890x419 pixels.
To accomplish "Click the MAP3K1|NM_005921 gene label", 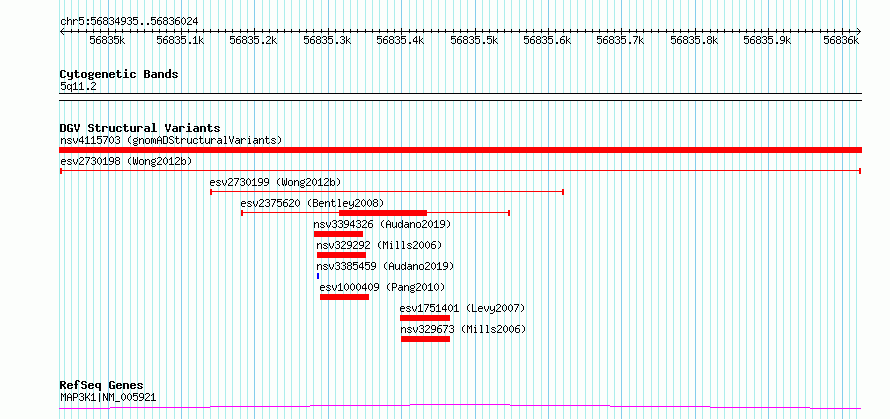I will 108,397.
